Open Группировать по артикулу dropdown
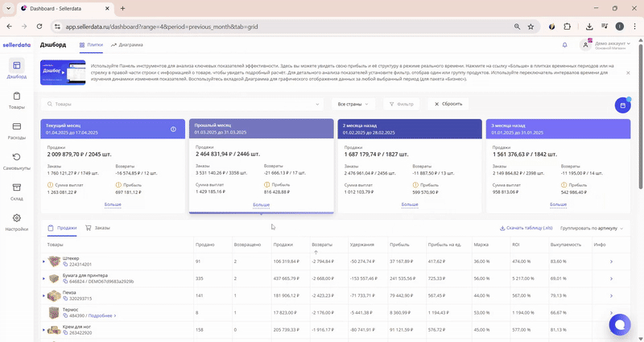644x342 pixels. click(x=592, y=229)
